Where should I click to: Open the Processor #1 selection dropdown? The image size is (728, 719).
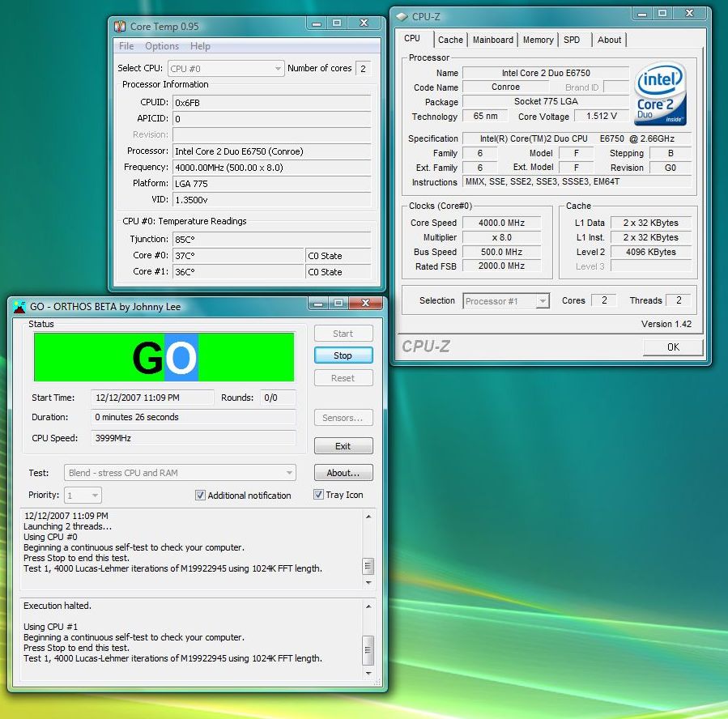pos(507,301)
